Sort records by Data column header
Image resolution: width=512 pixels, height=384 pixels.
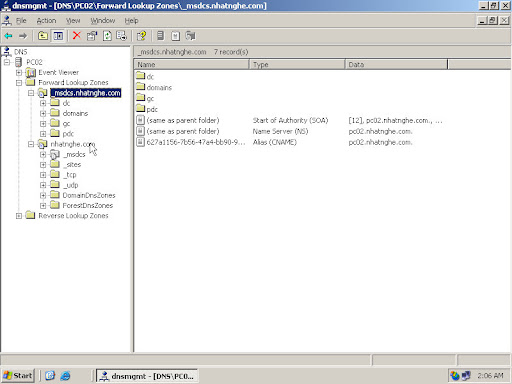396,65
